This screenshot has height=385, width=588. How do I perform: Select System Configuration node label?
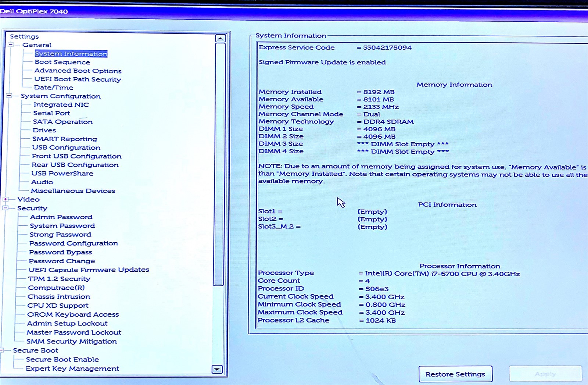[x=61, y=96]
